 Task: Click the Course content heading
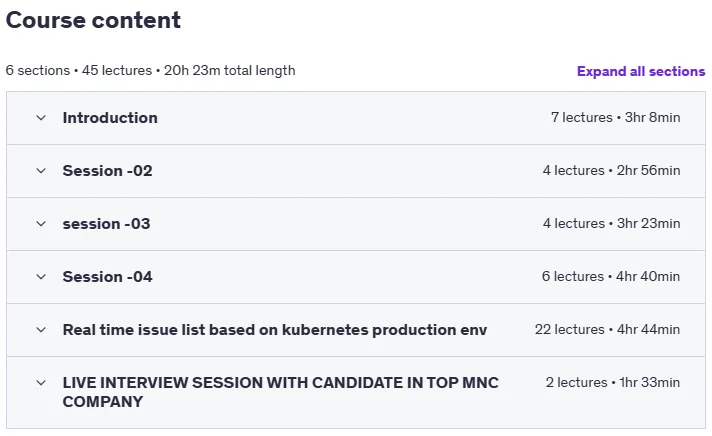point(93,20)
